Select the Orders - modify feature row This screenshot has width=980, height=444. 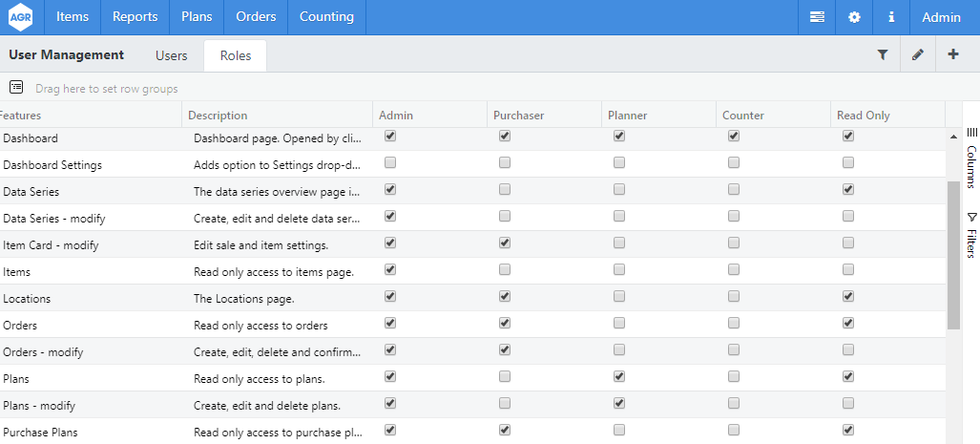coord(43,351)
